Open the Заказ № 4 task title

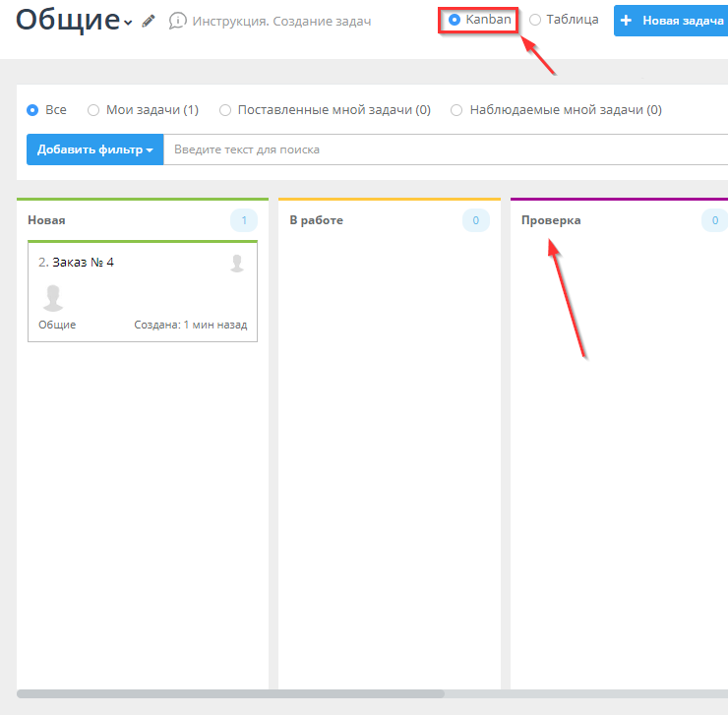(83, 263)
